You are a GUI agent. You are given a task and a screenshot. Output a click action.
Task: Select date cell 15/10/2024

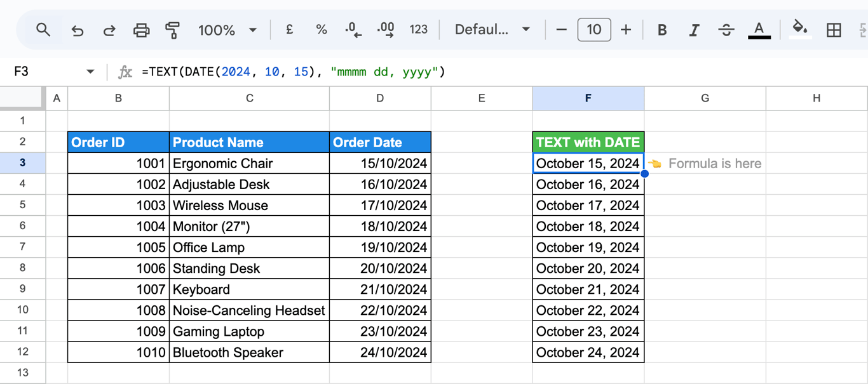[x=380, y=163]
